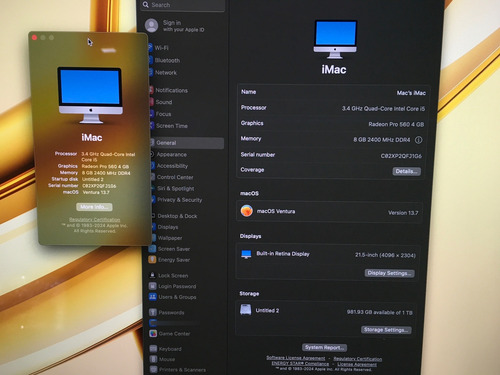500x375 pixels.
Task: Select Network in the sidebar
Action: tap(166, 72)
